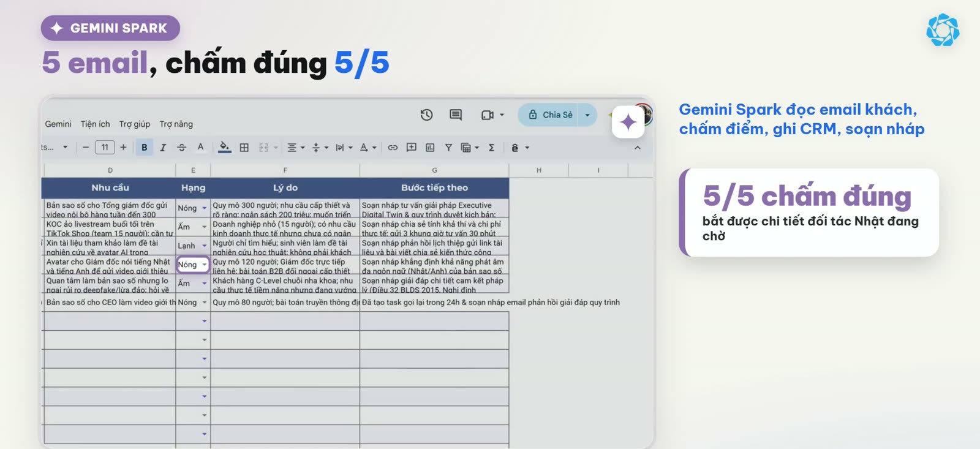Open the Trợ năng menu
Viewport: 980px width, 449px height.
tap(176, 124)
